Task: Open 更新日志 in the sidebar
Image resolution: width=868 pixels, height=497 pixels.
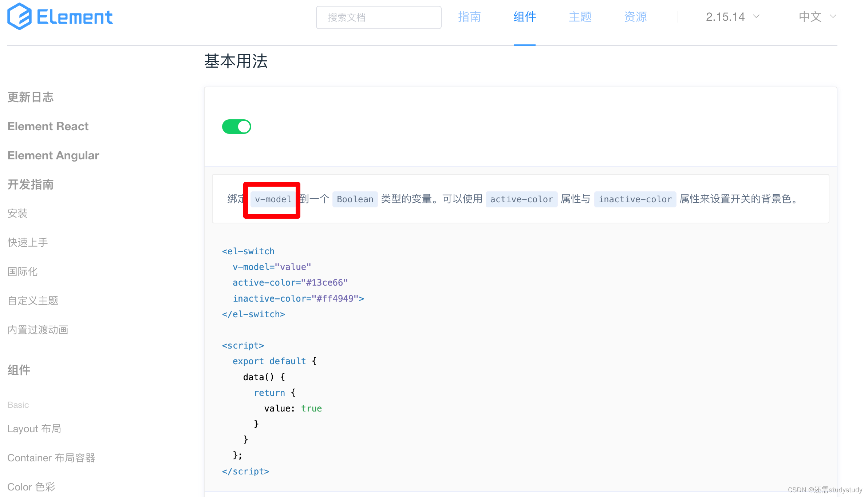Action: [x=31, y=97]
